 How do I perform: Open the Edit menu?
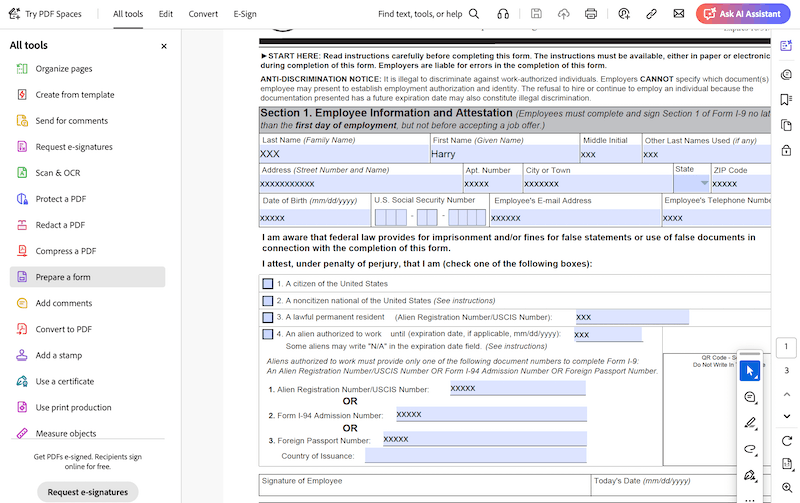click(x=166, y=14)
